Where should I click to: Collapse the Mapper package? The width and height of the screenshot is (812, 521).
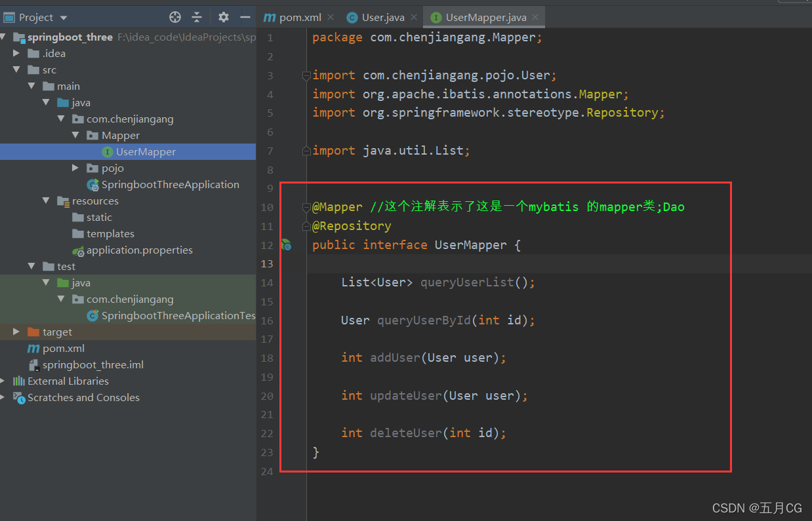pos(76,136)
